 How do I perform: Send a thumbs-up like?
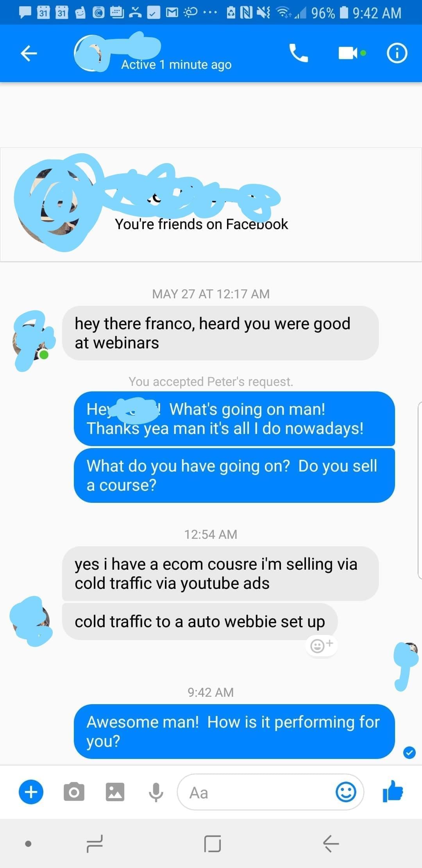tap(393, 791)
